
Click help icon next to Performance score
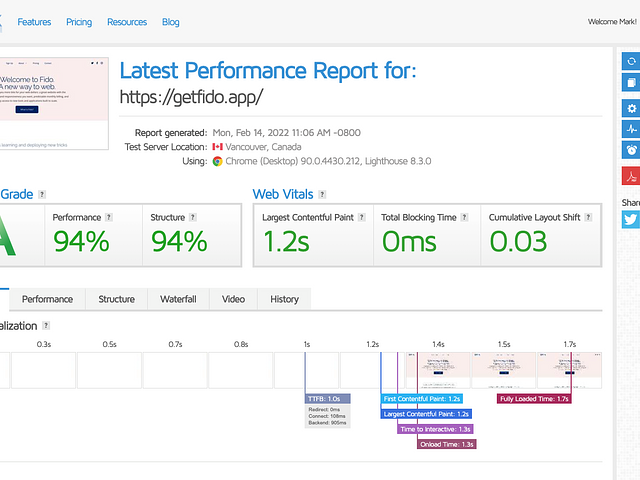point(109,217)
